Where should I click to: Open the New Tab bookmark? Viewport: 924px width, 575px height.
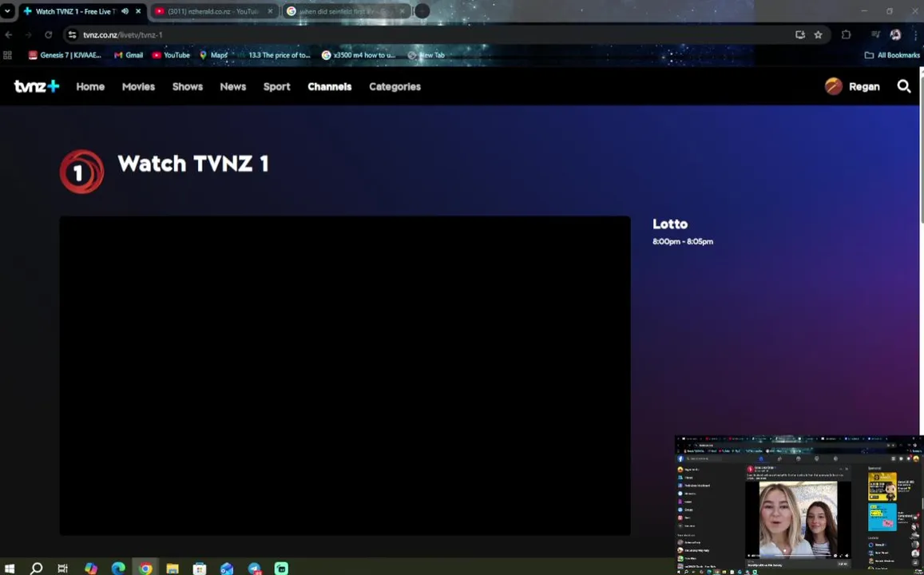(x=426, y=55)
